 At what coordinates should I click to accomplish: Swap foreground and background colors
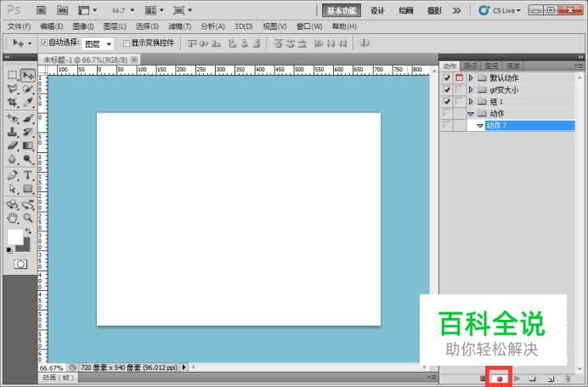[28, 231]
